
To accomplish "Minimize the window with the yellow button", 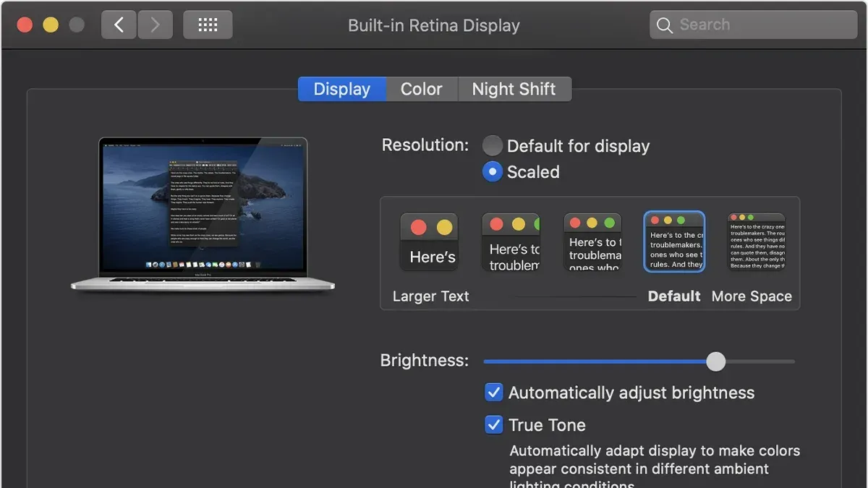I will [x=51, y=25].
